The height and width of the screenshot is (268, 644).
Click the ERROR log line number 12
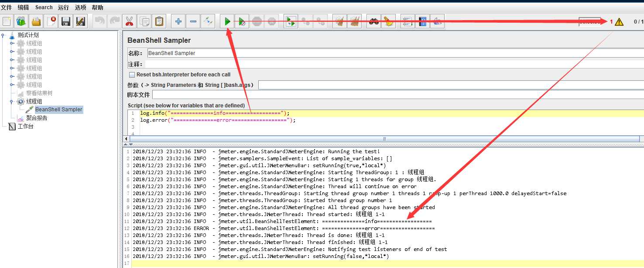click(127, 228)
